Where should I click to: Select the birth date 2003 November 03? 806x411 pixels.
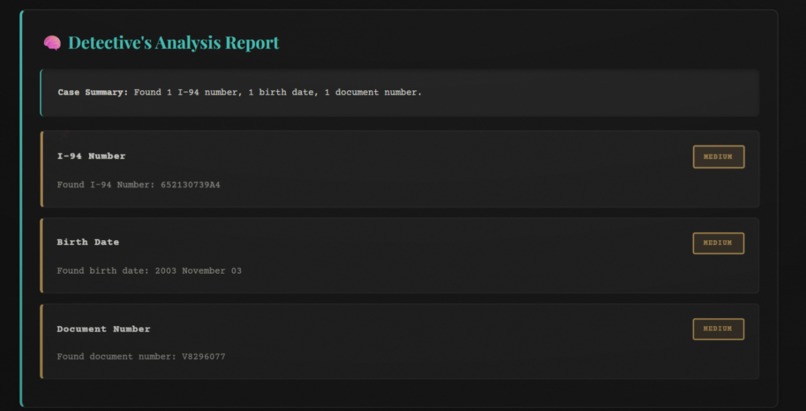(x=198, y=271)
